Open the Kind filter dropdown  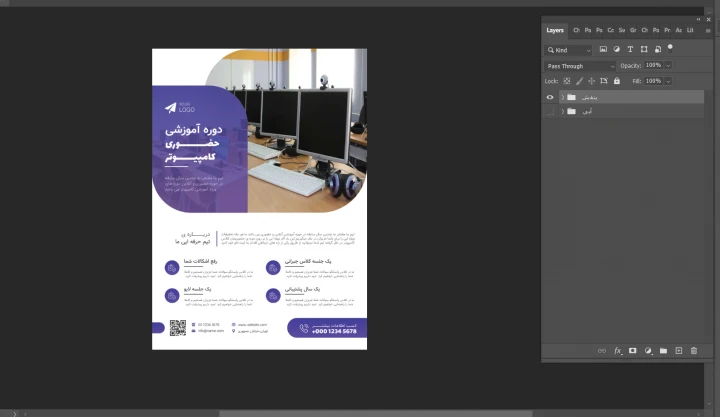(x=568, y=50)
